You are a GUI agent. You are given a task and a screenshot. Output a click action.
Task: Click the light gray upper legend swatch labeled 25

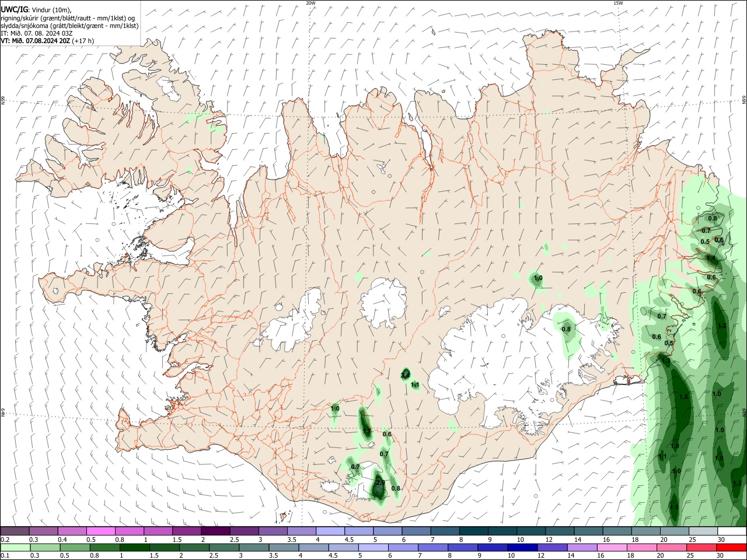(x=703, y=531)
